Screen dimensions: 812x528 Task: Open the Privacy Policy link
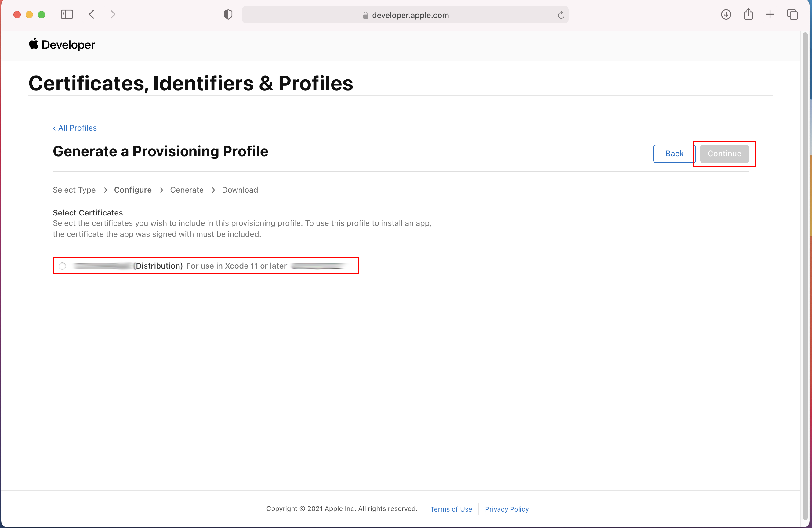click(507, 509)
